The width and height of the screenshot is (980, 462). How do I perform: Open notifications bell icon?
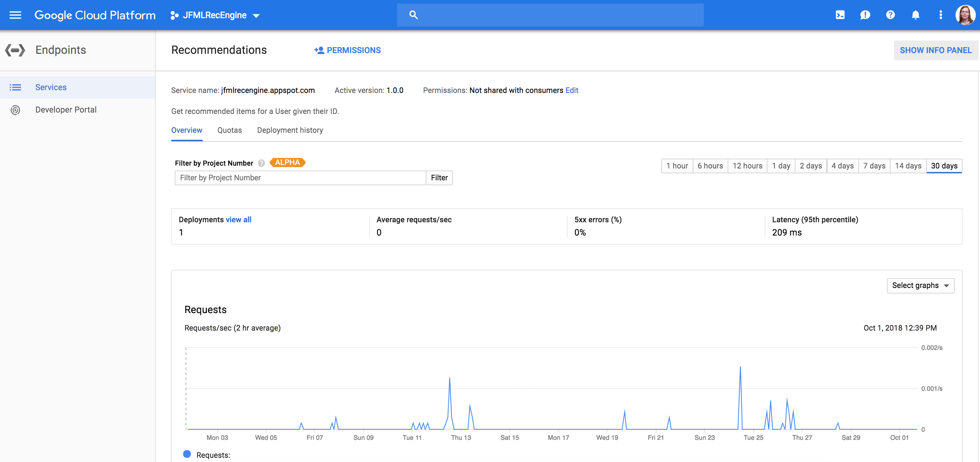tap(915, 15)
